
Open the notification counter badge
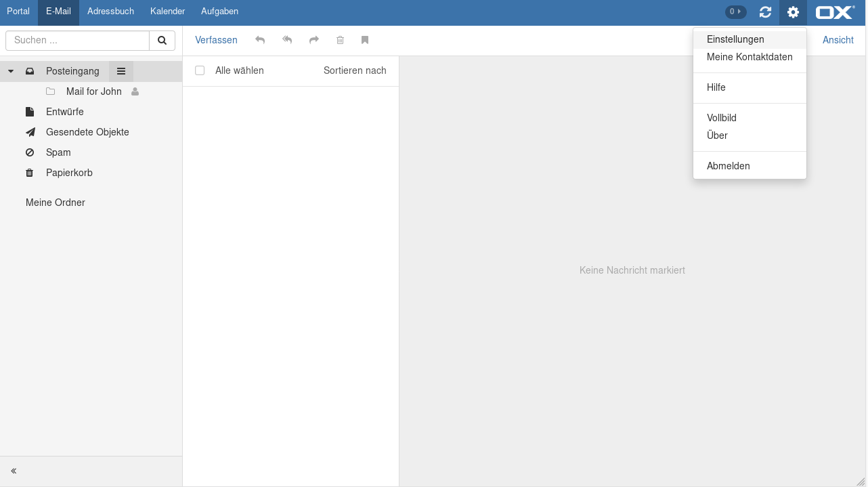[735, 12]
